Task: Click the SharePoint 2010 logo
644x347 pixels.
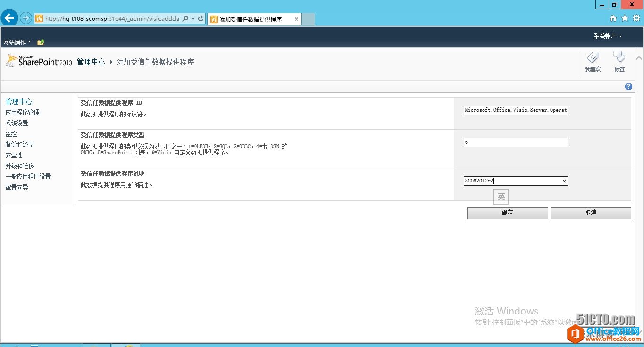Action: tap(39, 61)
